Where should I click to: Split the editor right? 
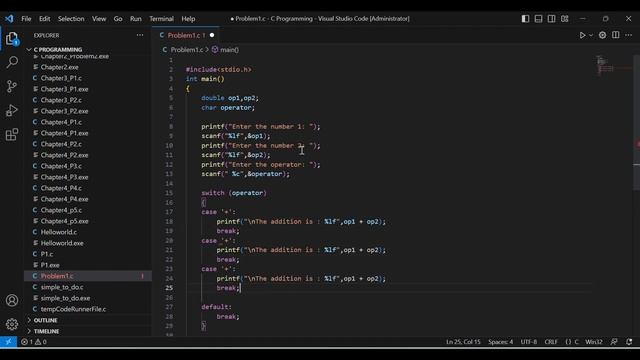pyautogui.click(x=616, y=35)
